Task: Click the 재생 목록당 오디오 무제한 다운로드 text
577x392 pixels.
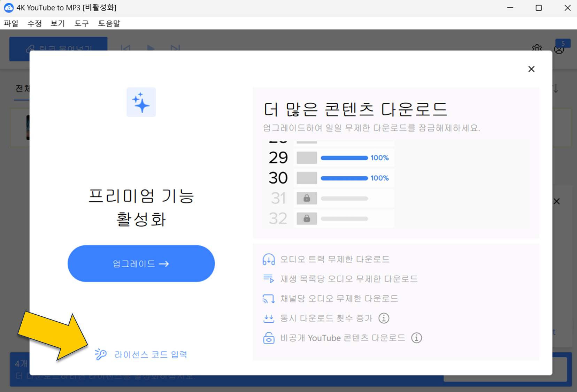Action: pyautogui.click(x=349, y=279)
